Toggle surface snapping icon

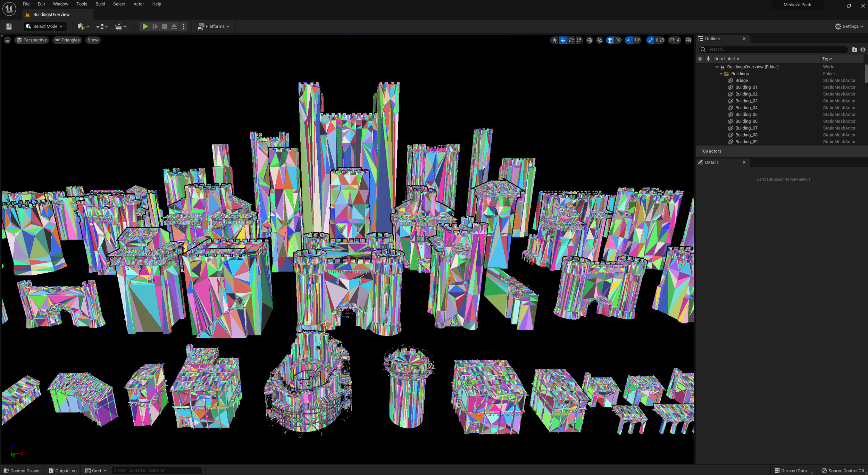[600, 40]
